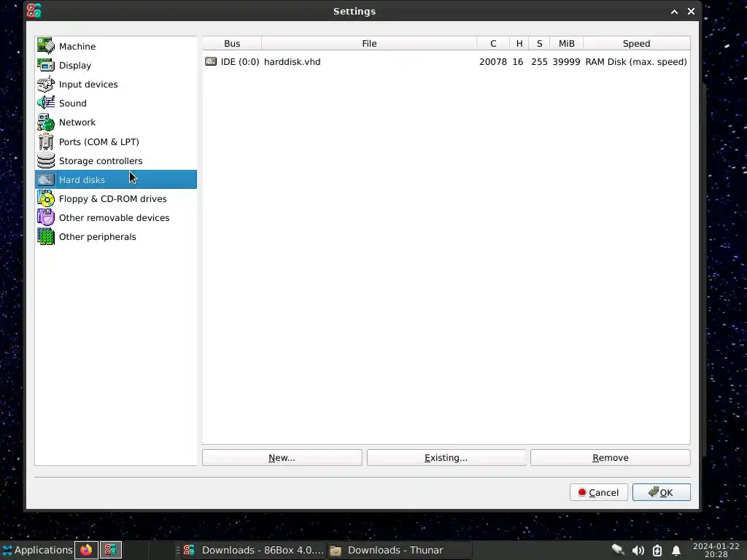Click the Speed column header
This screenshot has width=747, height=560.
point(636,43)
